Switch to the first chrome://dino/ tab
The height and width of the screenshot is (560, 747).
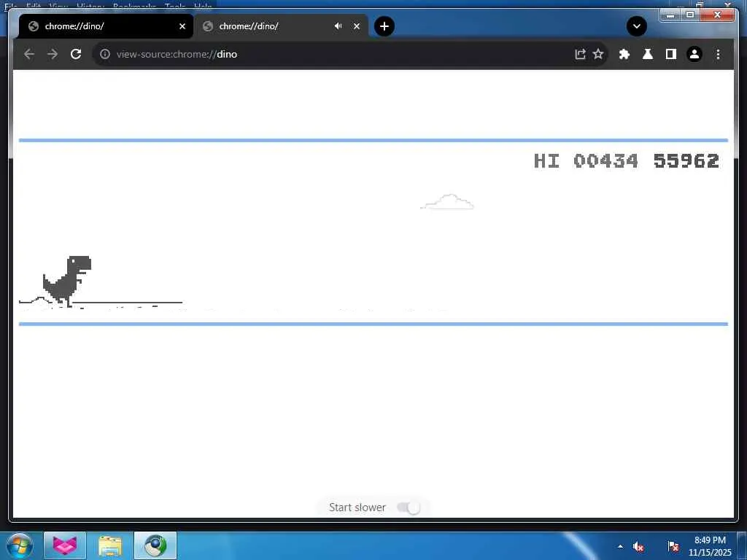point(106,26)
